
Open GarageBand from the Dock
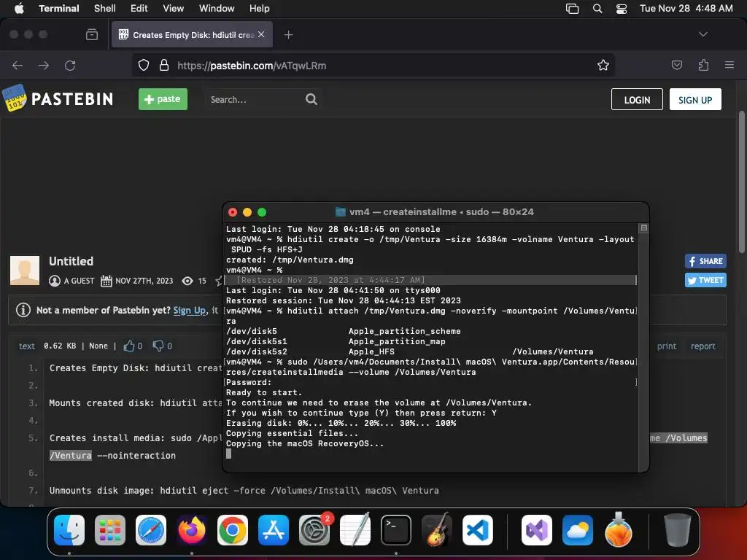coord(437,529)
